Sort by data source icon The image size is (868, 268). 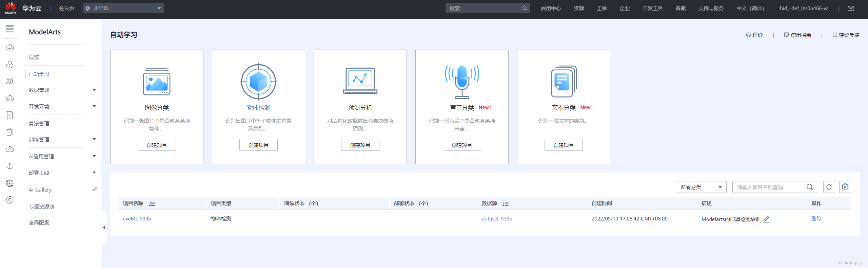[x=506, y=204]
